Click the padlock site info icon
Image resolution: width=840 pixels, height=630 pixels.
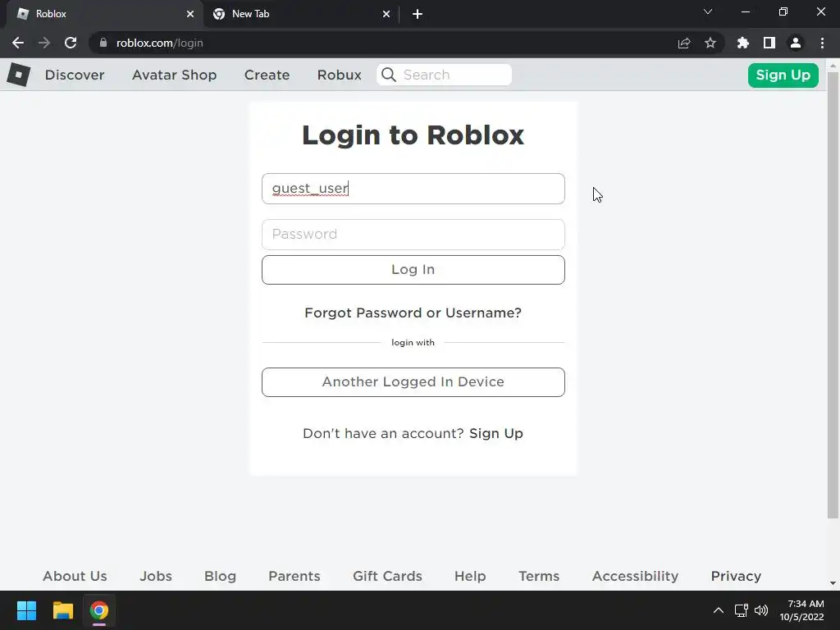pyautogui.click(x=103, y=43)
